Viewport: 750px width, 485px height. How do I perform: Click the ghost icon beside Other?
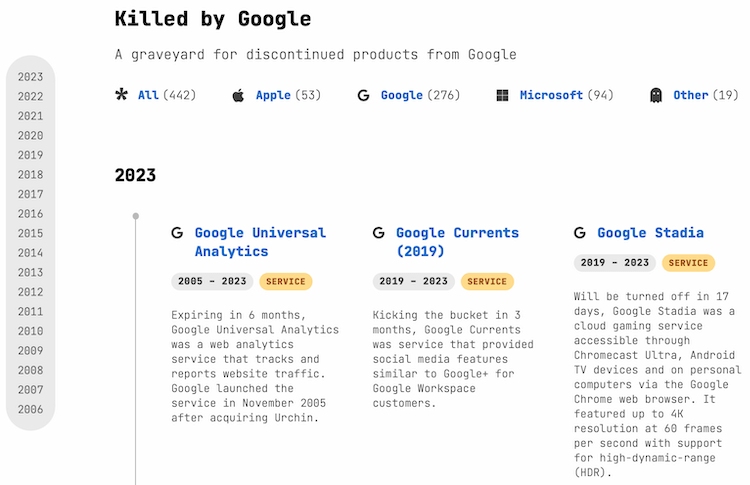tap(656, 95)
